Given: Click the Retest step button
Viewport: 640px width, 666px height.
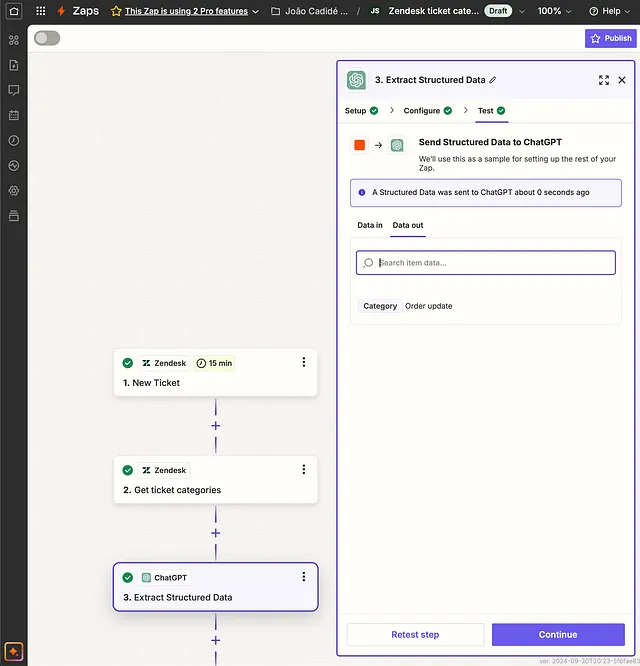Looking at the screenshot, I should coord(415,635).
